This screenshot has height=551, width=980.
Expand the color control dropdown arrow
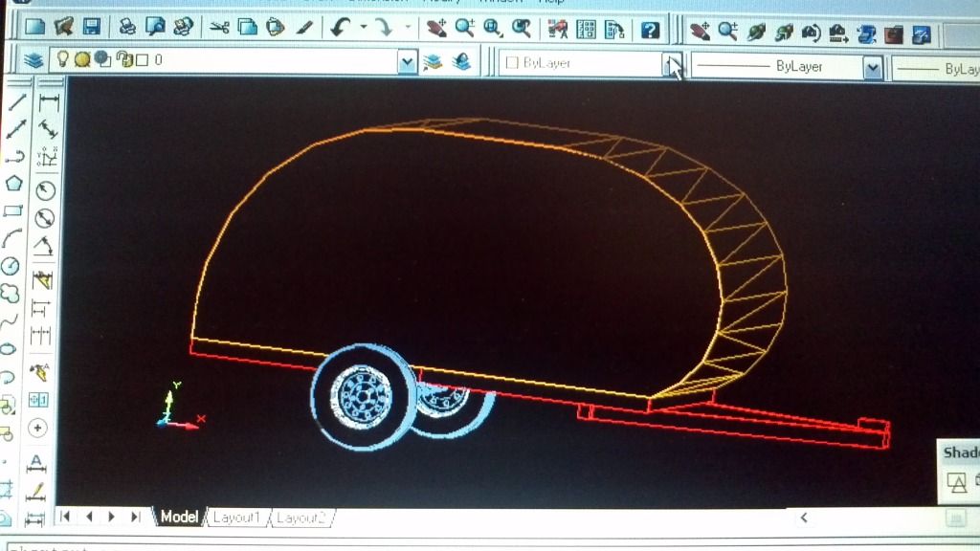click(x=672, y=64)
